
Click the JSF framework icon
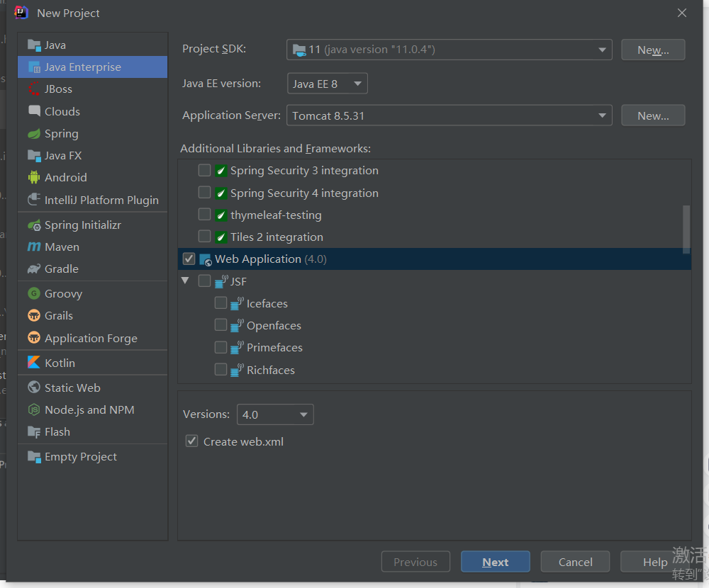tap(221, 281)
